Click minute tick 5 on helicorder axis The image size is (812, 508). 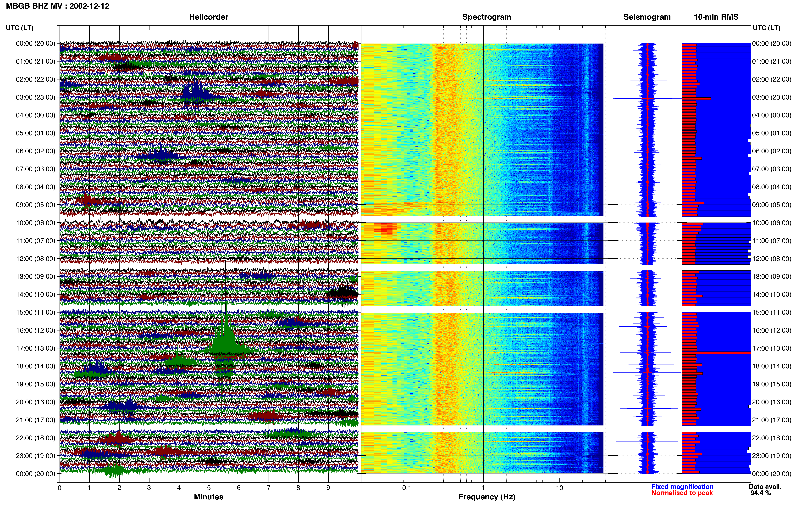[x=209, y=488]
